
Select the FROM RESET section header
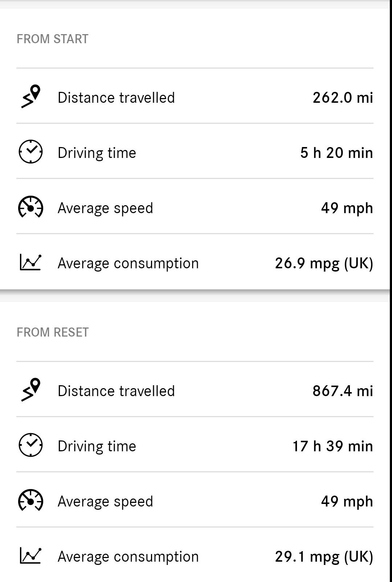click(x=53, y=332)
